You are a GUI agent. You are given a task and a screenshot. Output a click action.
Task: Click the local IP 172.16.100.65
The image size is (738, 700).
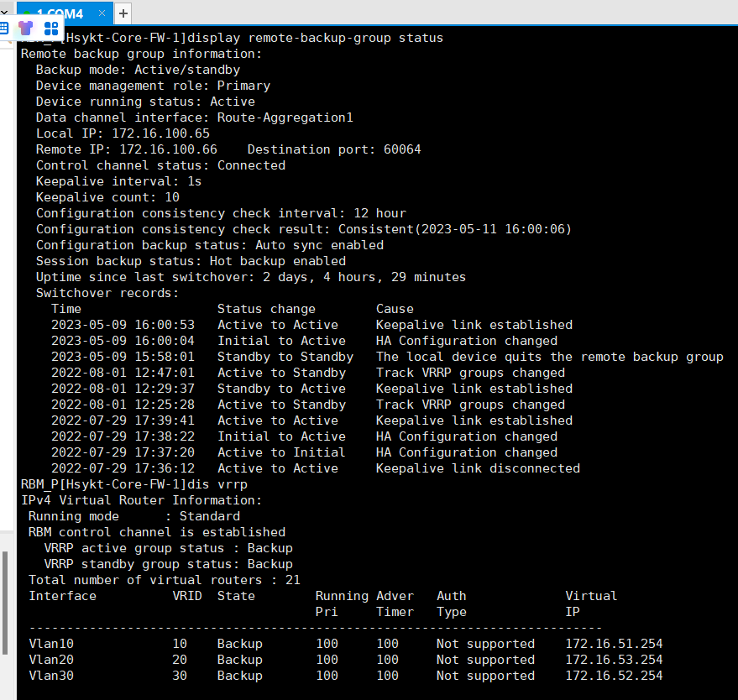coord(160,133)
